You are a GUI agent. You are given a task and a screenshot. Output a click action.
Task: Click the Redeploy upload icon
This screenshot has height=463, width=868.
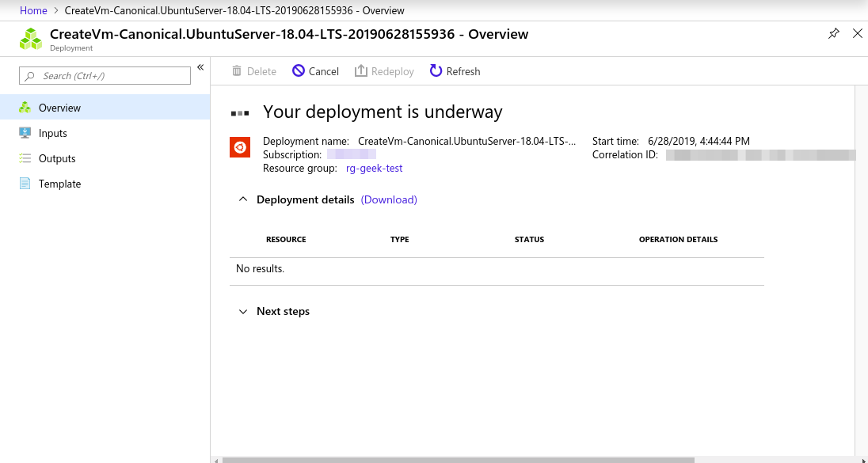361,70
